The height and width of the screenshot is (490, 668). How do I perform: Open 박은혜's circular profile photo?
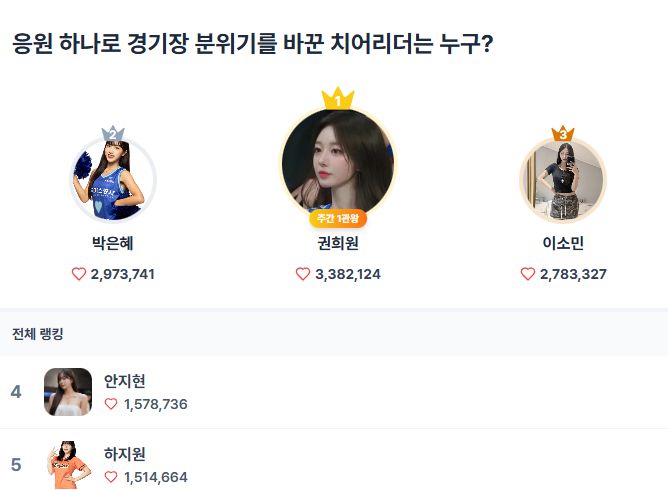click(x=113, y=181)
